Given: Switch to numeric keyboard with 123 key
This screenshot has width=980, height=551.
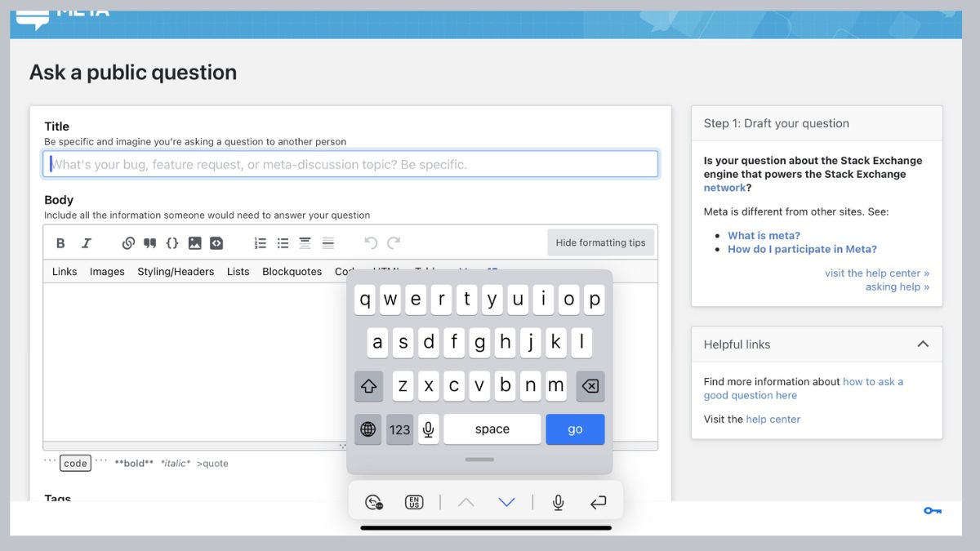Looking at the screenshot, I should coord(399,429).
